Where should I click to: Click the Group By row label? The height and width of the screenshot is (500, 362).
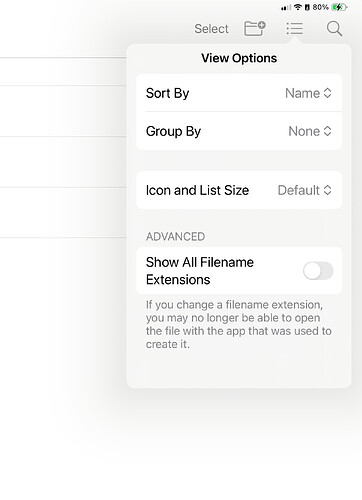[x=173, y=131]
